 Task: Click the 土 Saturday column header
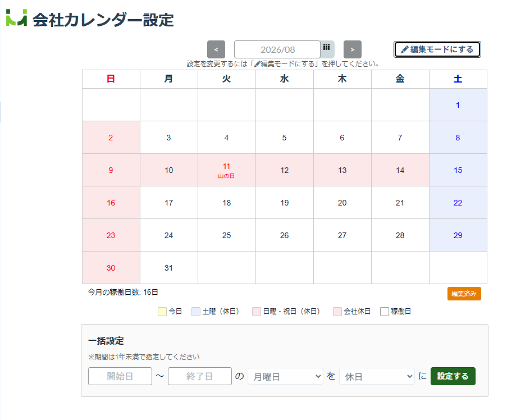(x=458, y=79)
